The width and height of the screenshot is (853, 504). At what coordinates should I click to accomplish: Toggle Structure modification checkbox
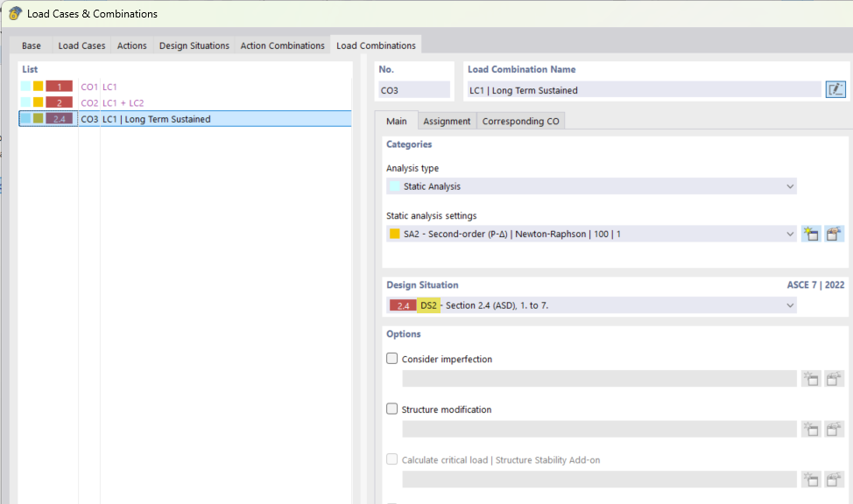pyautogui.click(x=392, y=409)
